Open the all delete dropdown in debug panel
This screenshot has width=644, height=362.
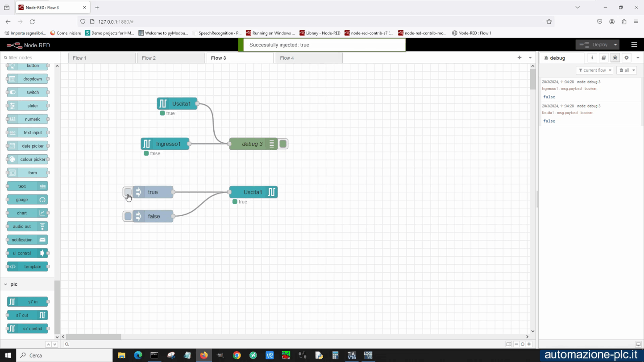tap(627, 70)
